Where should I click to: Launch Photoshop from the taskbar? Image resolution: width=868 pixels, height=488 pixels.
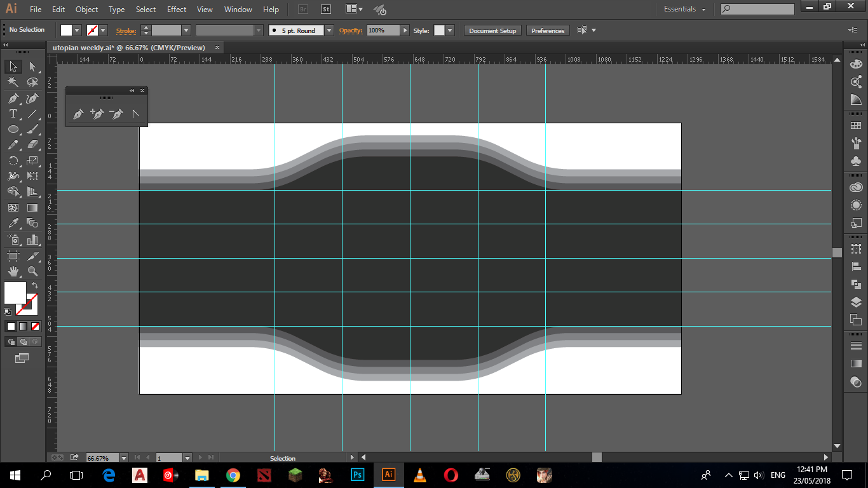(357, 475)
